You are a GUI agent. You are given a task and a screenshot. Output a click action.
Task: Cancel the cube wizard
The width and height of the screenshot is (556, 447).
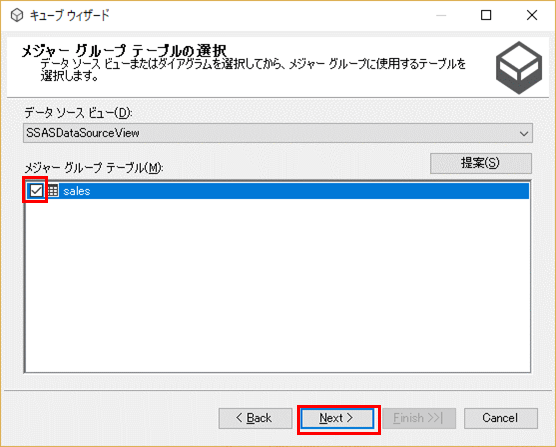point(501,418)
